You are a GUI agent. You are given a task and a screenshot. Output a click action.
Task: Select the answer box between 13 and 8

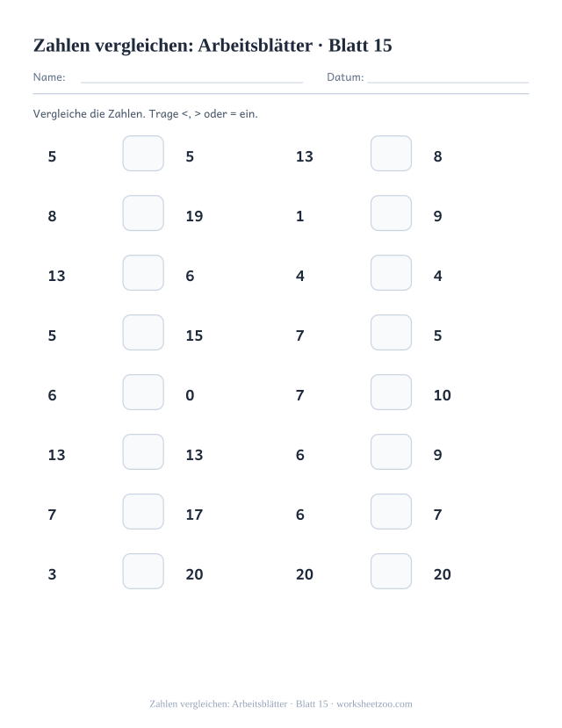click(391, 153)
